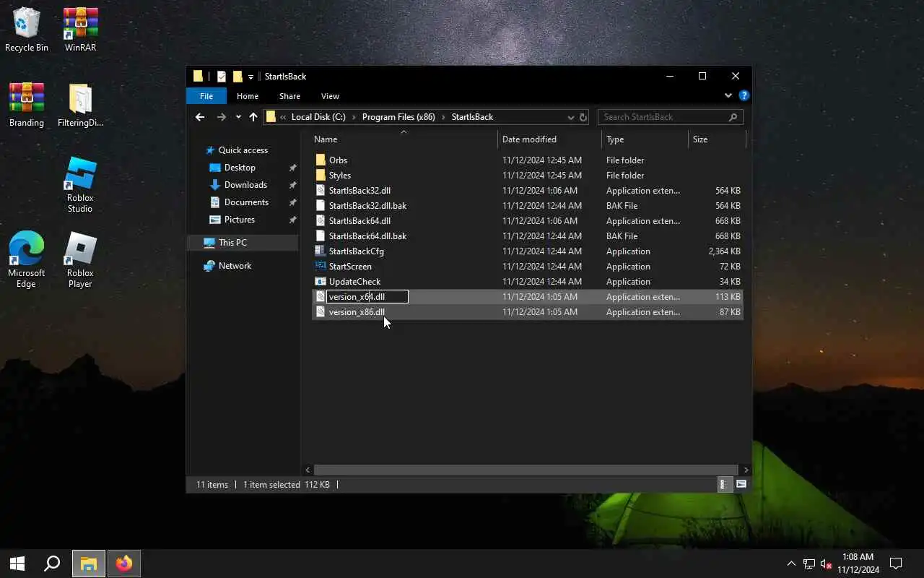The image size is (924, 578).
Task: Click the search magnifier icon
Action: click(733, 117)
